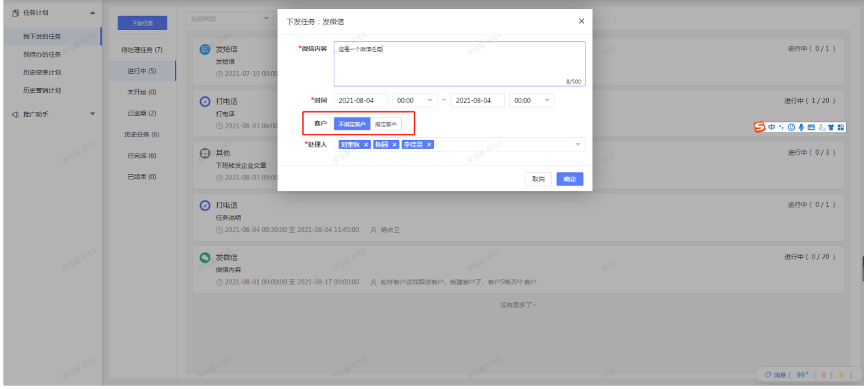Open the end time 00:00 dropdown

pyautogui.click(x=532, y=101)
